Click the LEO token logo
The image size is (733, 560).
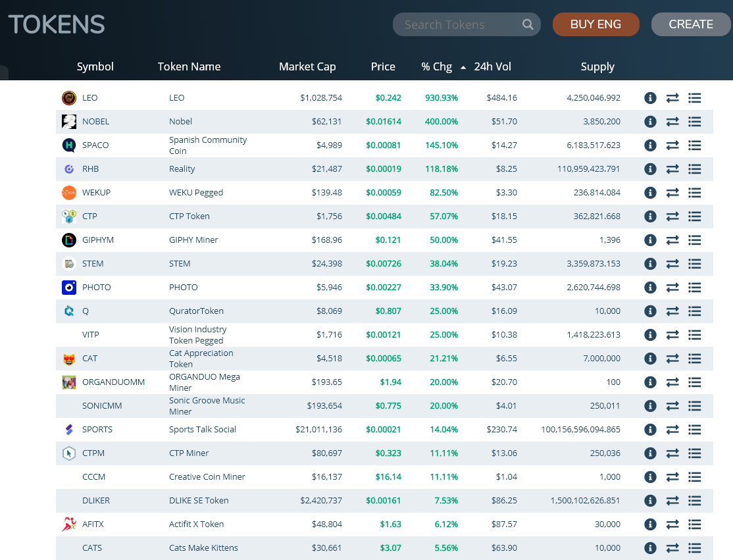pos(69,98)
